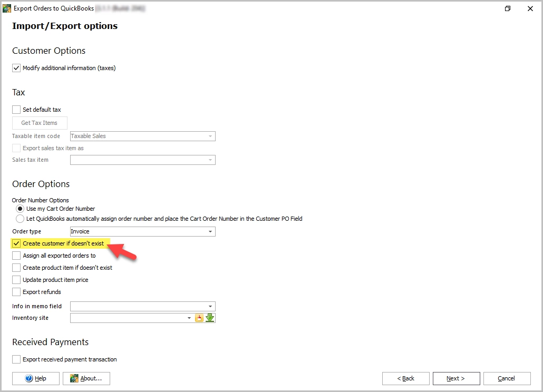
Task: Close the Export Orders window
Action: [x=530, y=8]
